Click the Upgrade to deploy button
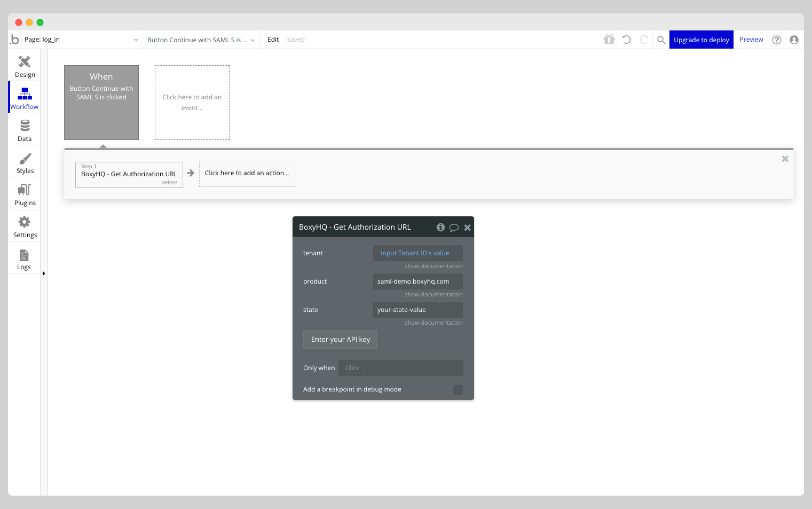The width and height of the screenshot is (812, 509). pyautogui.click(x=701, y=39)
